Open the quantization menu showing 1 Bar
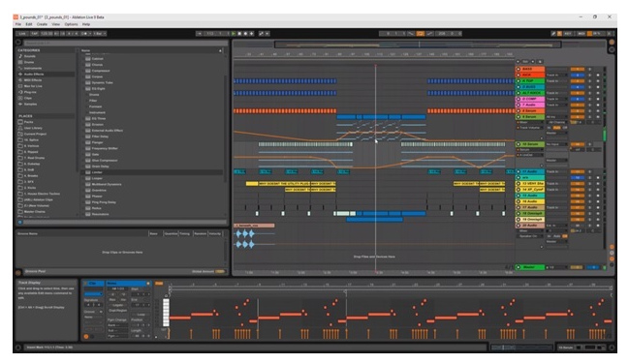This screenshot has width=629, height=364. tap(100, 34)
